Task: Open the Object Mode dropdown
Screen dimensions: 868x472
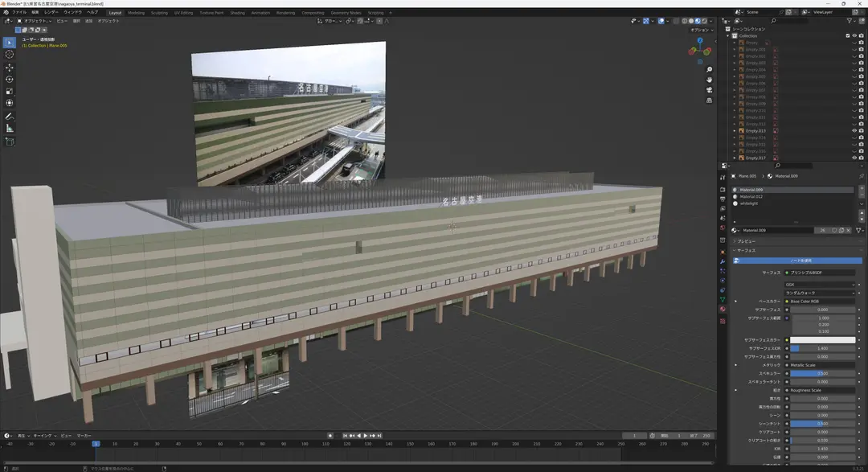Action: point(35,21)
